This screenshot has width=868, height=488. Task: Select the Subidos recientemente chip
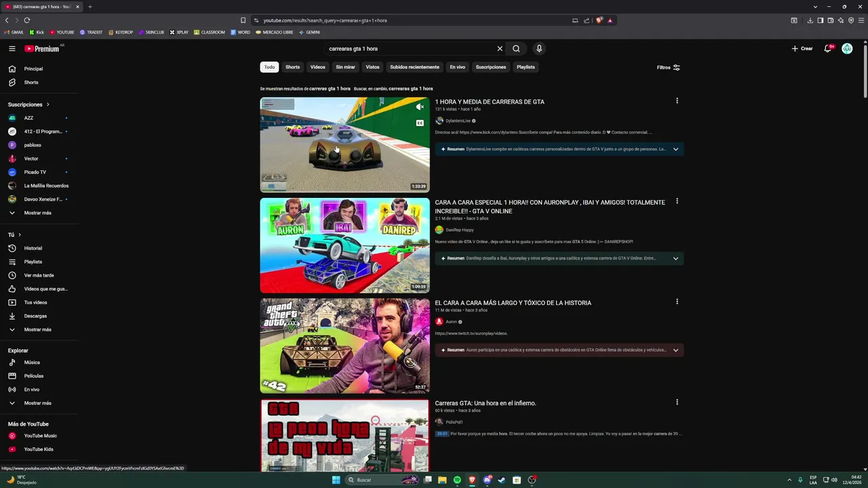pos(414,67)
